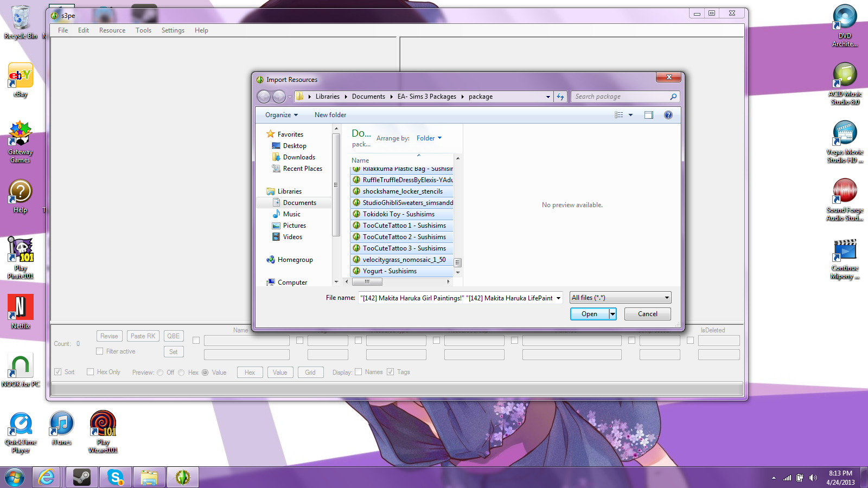Open the Tools menu
Viewport: 868px width, 488px height.
tap(143, 30)
